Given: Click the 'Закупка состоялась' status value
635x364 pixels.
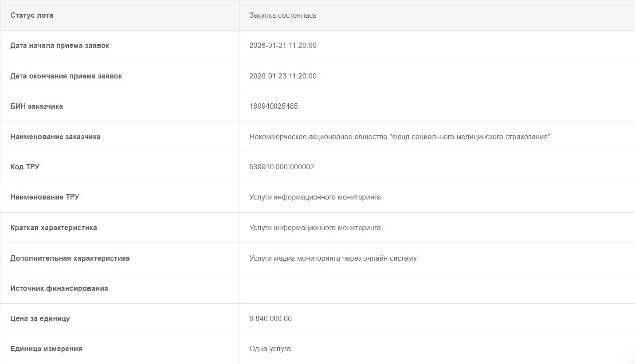Looking at the screenshot, I should pos(282,15).
